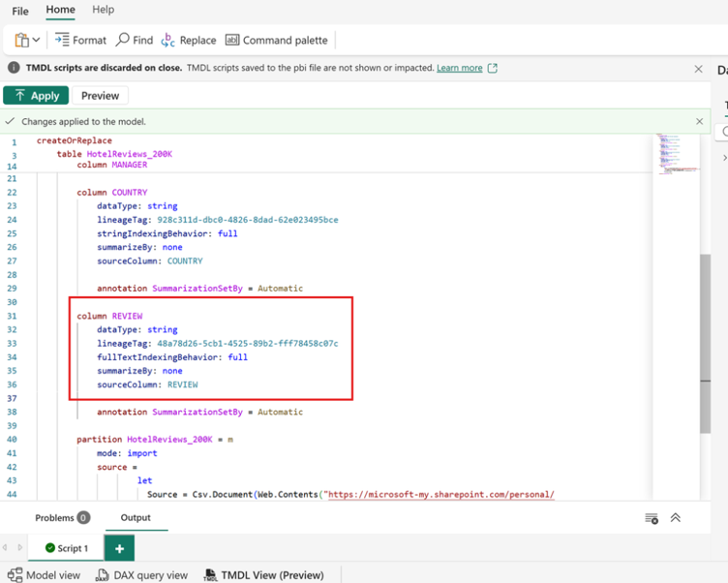Screen dimensions: 728x583
Task: Follow the Learn more link
Action: coord(459,68)
